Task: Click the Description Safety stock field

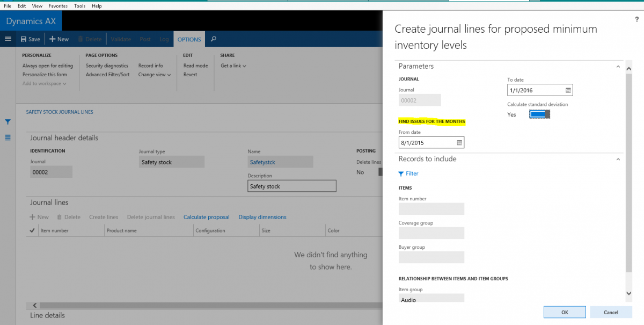Action: click(292, 186)
